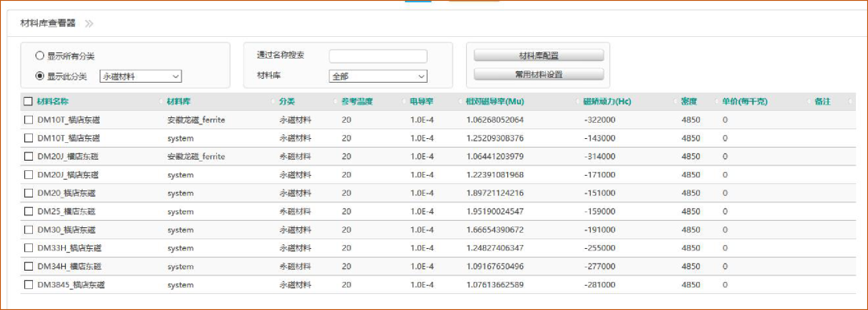This screenshot has width=868, height=310.
Task: Select the DM30_横店东磁 material name
Action: pos(67,230)
